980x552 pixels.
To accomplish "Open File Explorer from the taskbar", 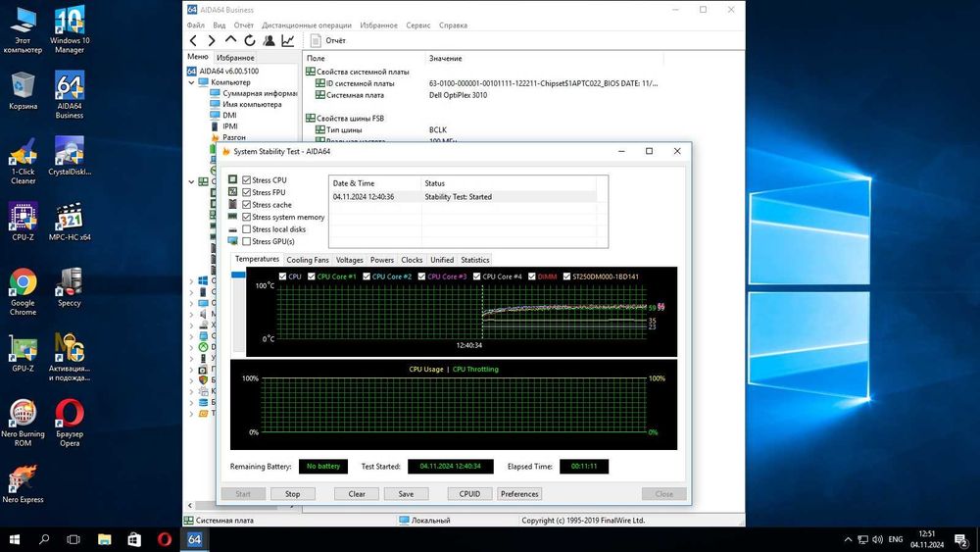I will tap(105, 539).
